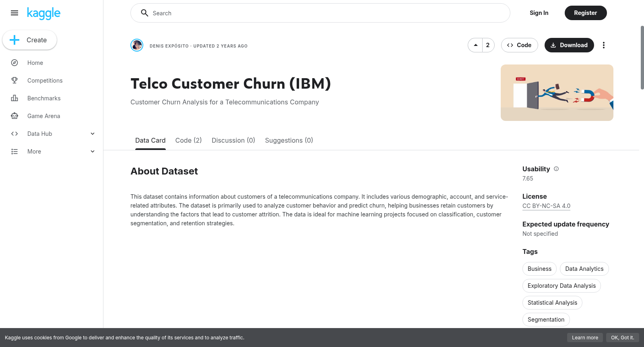Open the hamburger navigation menu
This screenshot has height=347, width=644.
tap(14, 13)
